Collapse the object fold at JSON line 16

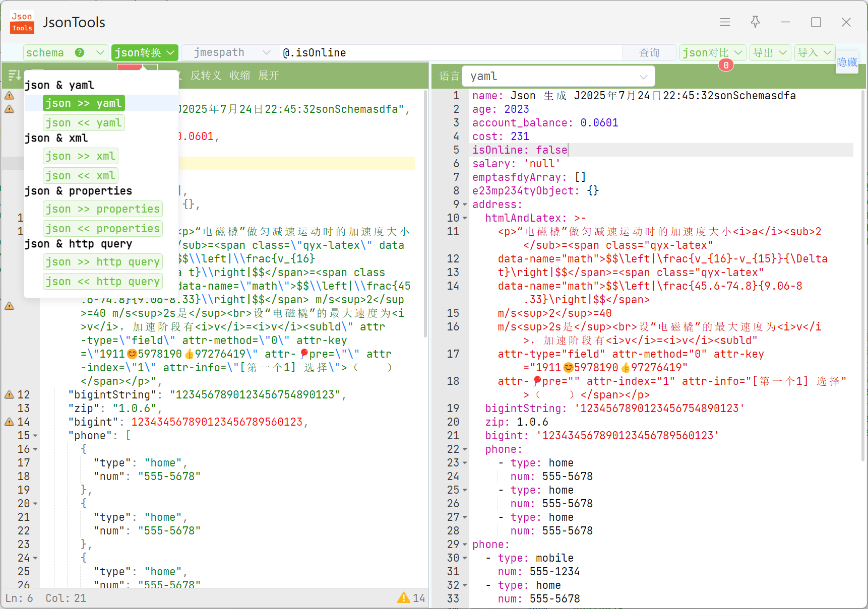tap(35, 450)
